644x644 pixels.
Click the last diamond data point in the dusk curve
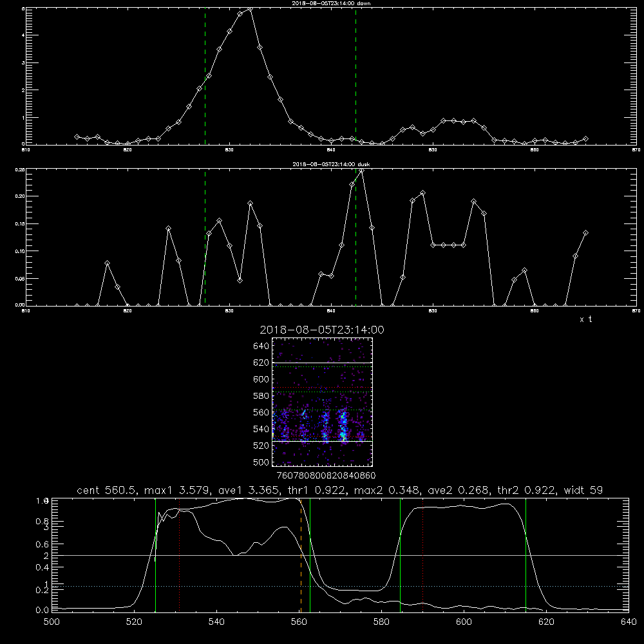pos(585,233)
